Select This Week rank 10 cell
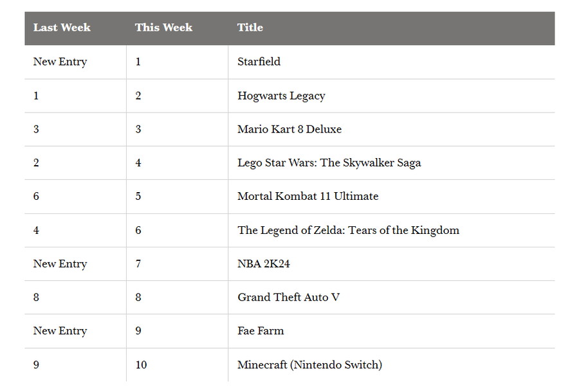 click(141, 364)
